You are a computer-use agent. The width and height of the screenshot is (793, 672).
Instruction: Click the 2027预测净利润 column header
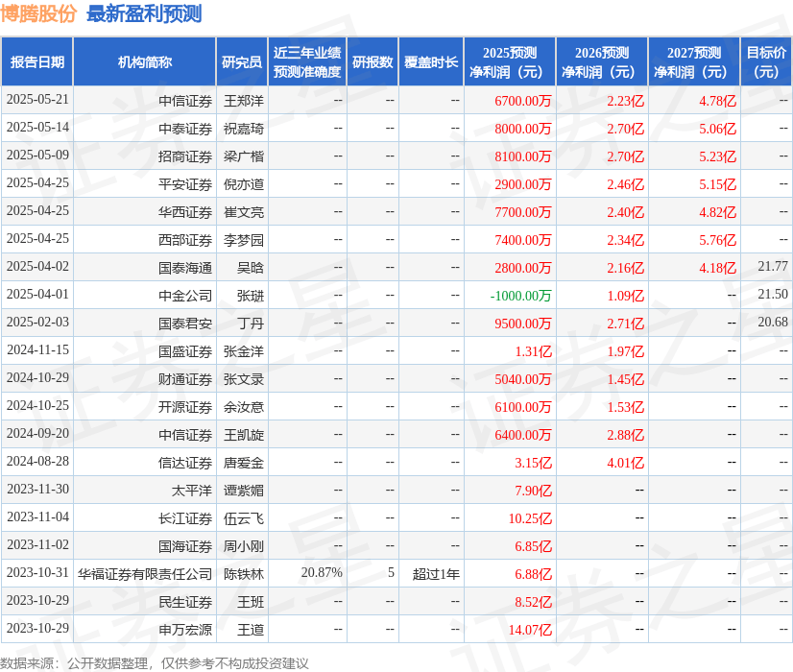tap(694, 61)
